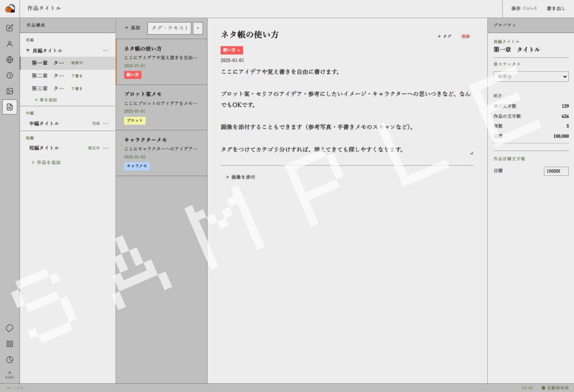
Task: Click the 執筆中 status on 第一章
Action: pos(77,63)
